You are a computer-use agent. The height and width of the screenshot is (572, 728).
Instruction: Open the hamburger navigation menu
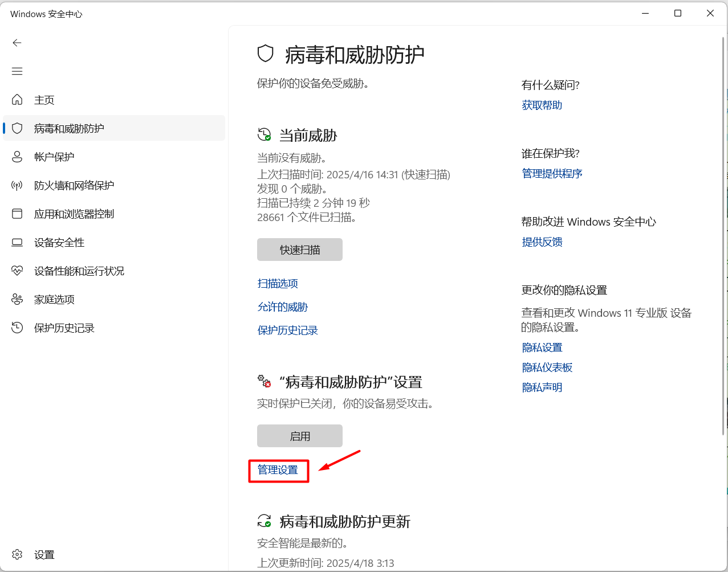[x=17, y=71]
